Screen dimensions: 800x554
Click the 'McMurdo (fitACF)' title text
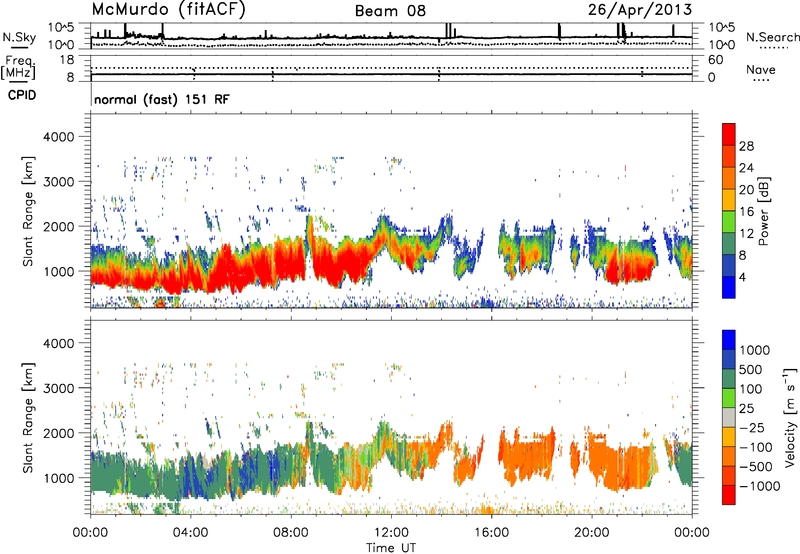point(168,10)
